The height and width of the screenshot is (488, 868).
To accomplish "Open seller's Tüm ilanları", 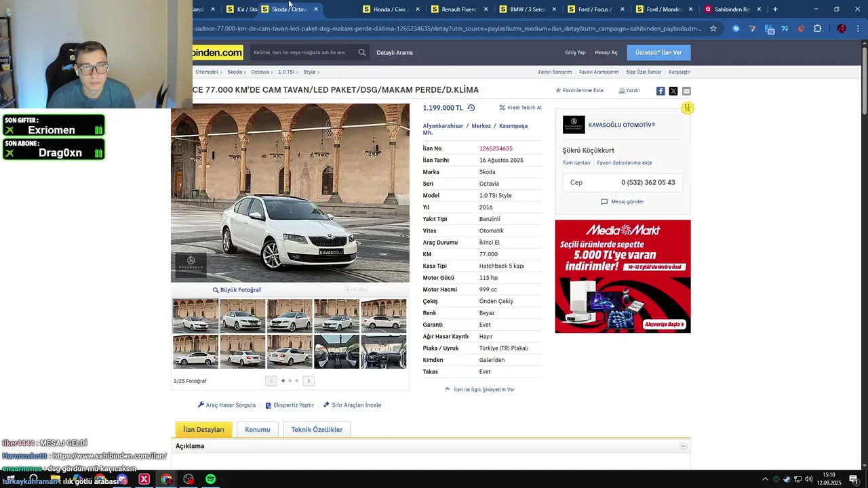I will coord(576,163).
